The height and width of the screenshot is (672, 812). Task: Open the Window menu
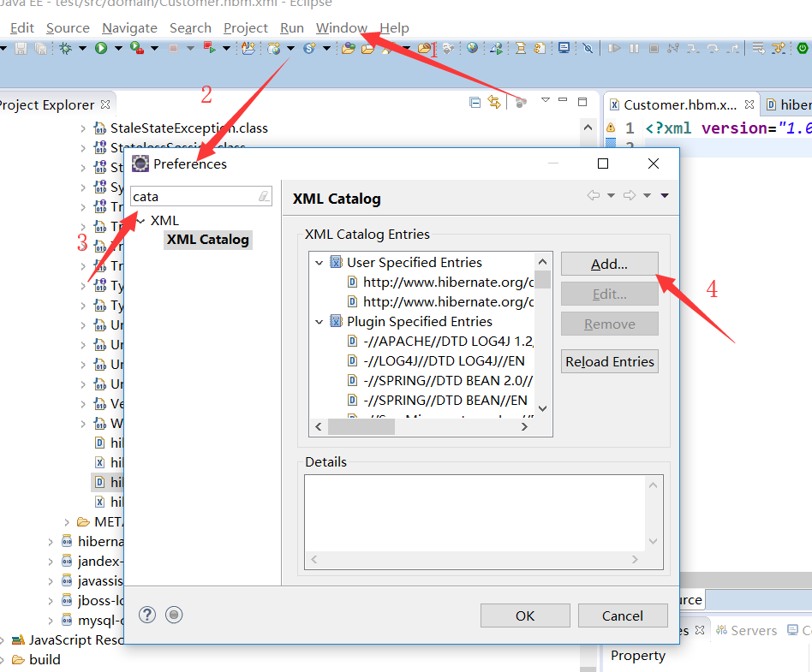[x=342, y=28]
